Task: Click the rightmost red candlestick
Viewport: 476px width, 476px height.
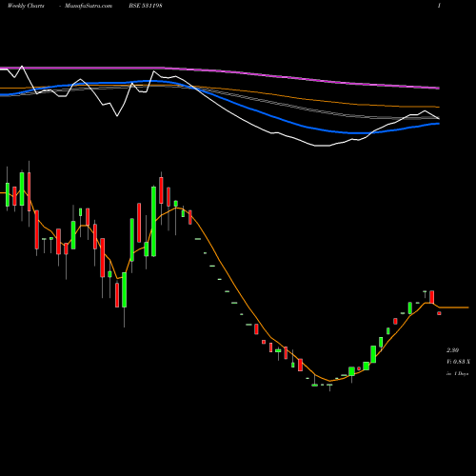Action: 439,313
